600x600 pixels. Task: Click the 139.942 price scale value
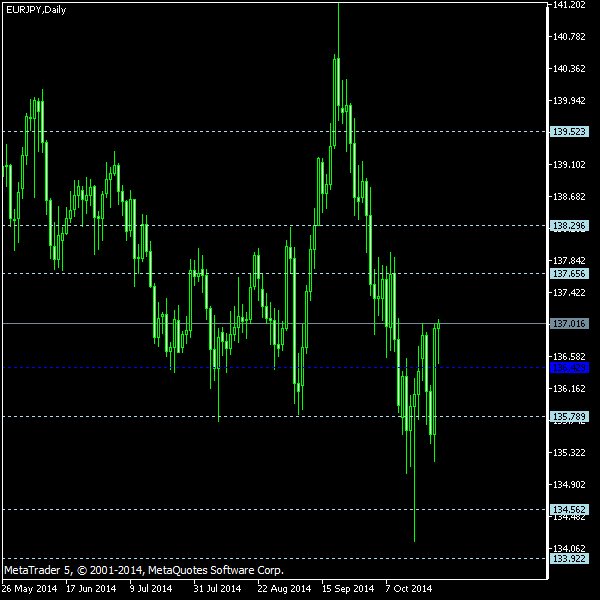click(x=569, y=101)
